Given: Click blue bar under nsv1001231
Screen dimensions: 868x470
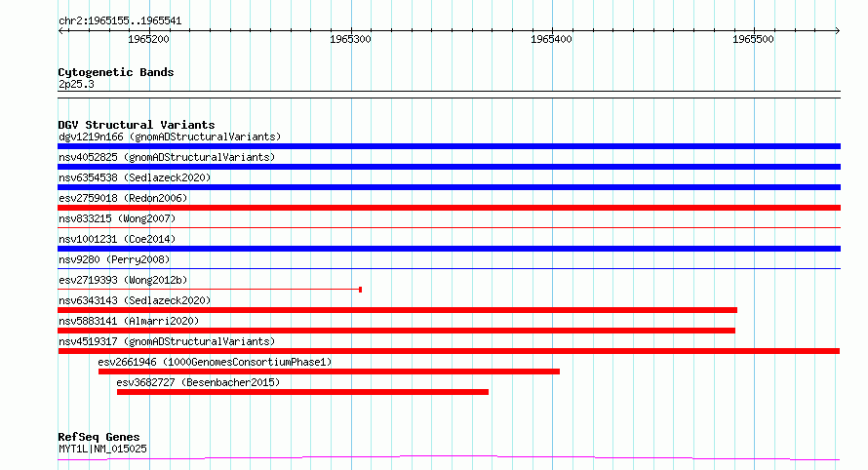Looking at the screenshot, I should pyautogui.click(x=449, y=249).
